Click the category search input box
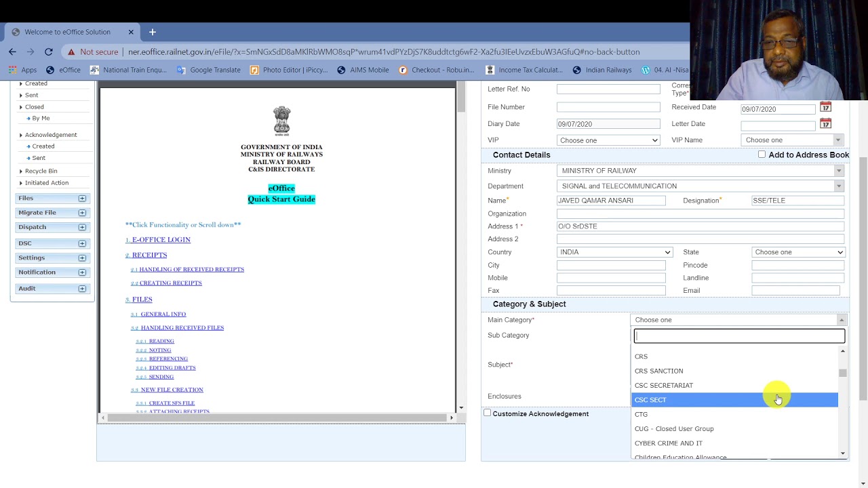This screenshot has height=488, width=868. pyautogui.click(x=739, y=336)
